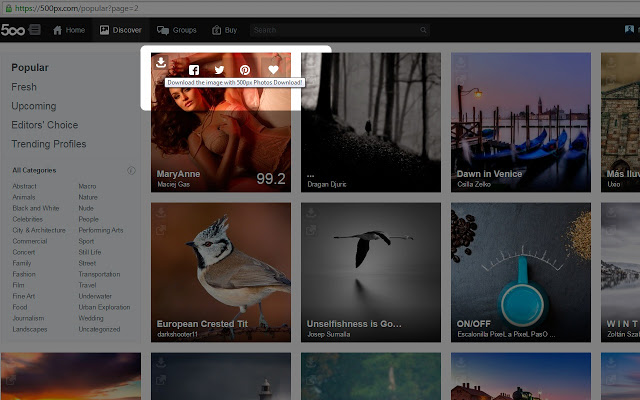Open the Wedding category
The image size is (640, 400).
click(91, 318)
